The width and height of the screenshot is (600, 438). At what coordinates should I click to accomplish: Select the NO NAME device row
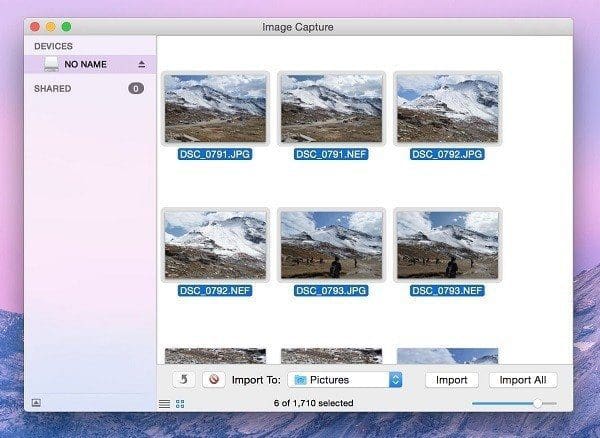[x=90, y=64]
